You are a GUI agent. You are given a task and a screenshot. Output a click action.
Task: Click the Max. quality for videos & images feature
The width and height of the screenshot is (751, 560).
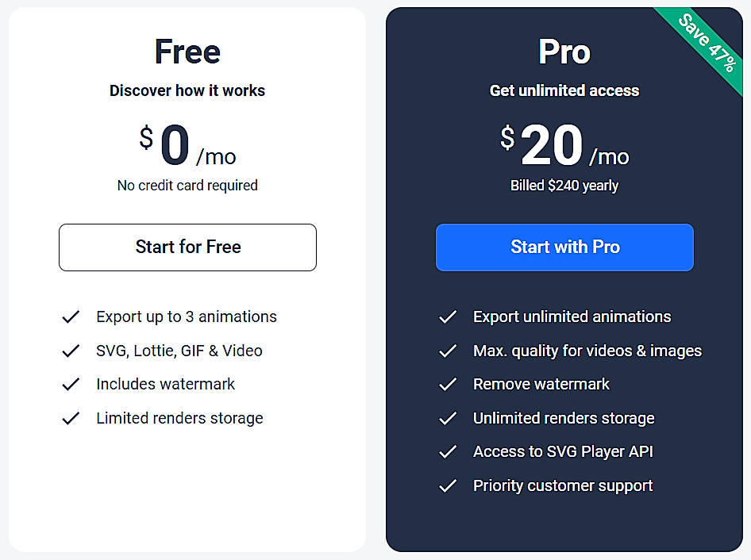(x=587, y=351)
